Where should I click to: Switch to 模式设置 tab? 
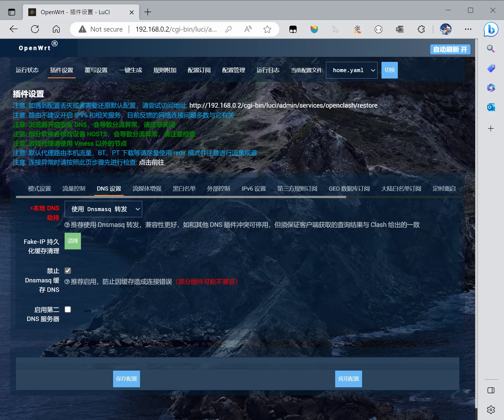pyautogui.click(x=39, y=189)
